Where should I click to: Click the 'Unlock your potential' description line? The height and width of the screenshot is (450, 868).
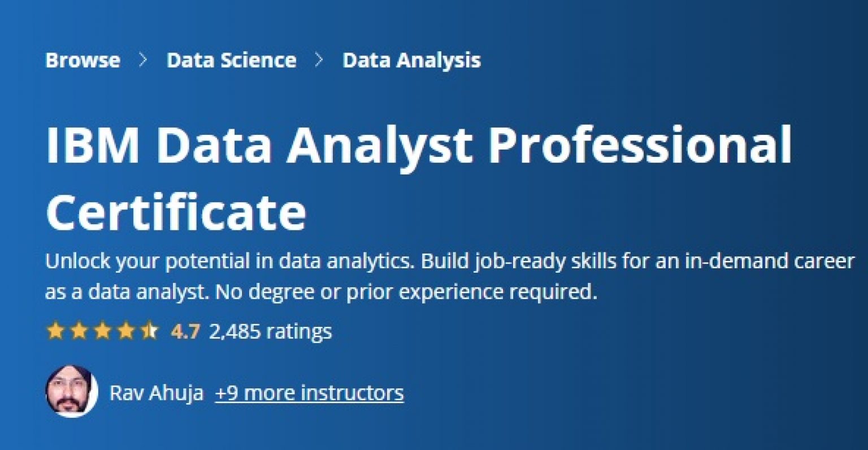pyautogui.click(x=449, y=261)
